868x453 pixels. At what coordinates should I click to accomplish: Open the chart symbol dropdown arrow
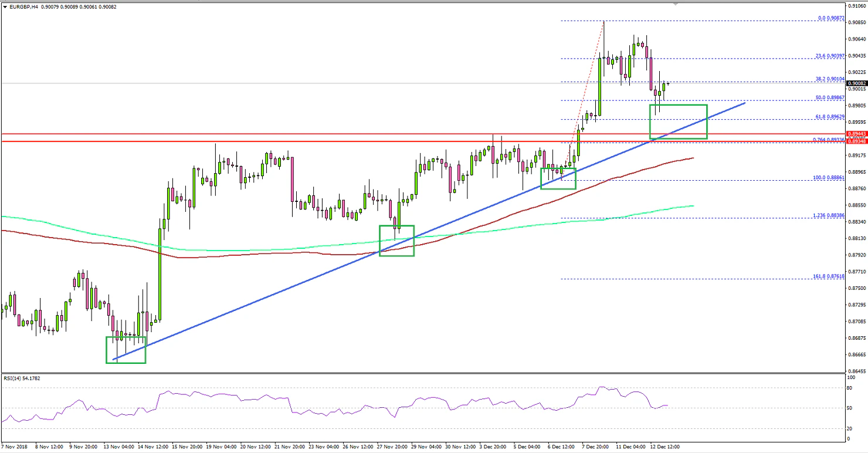(x=5, y=8)
